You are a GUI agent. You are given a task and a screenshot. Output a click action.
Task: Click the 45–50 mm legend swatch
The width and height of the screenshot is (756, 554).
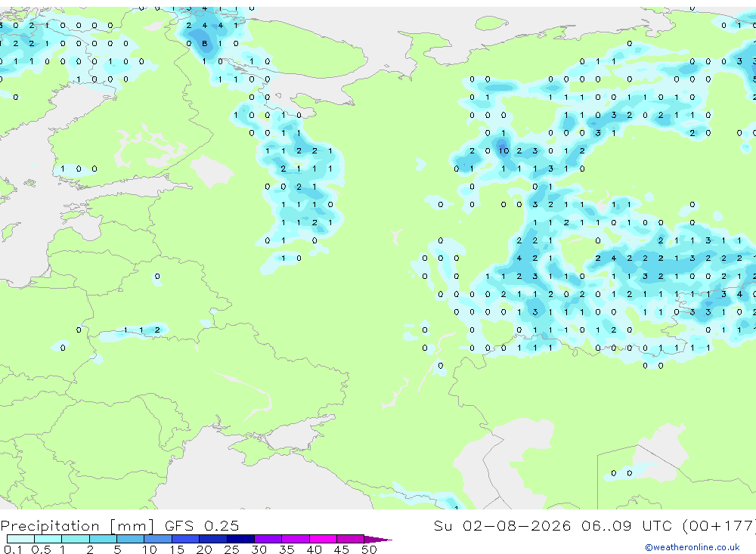pyautogui.click(x=351, y=539)
